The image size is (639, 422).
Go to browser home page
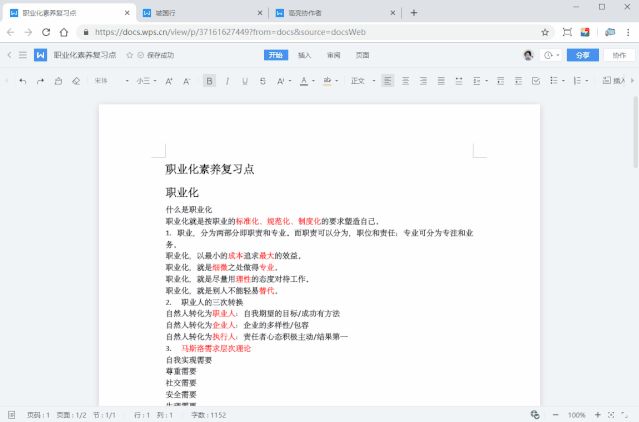[x=64, y=32]
